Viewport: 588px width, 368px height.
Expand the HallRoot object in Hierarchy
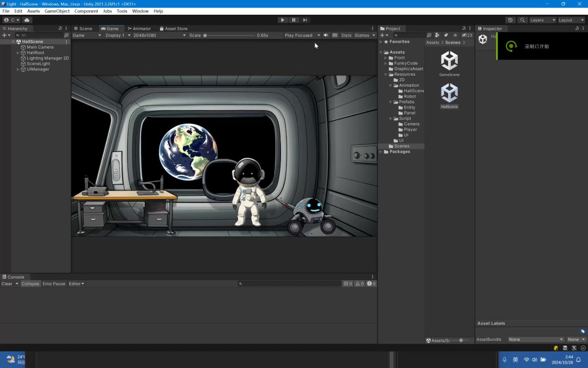pyautogui.click(x=18, y=53)
